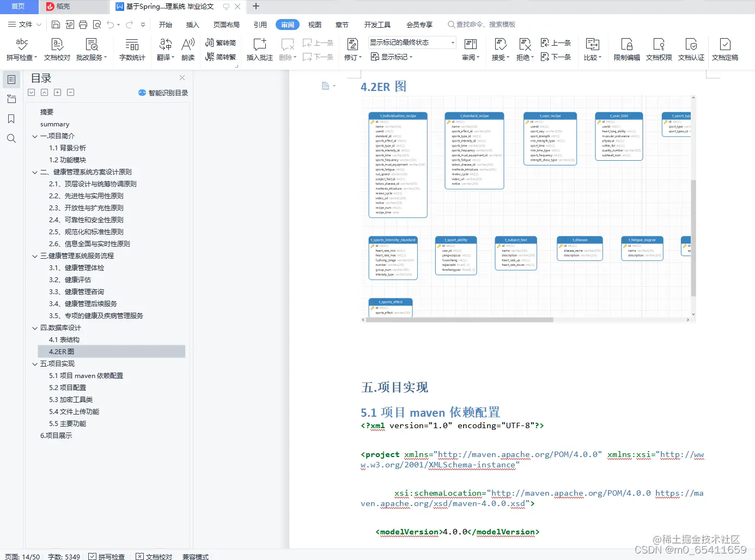Screen dimensions: 755x560
Task: Collapse the 五.项目实现 section
Action: (35, 364)
